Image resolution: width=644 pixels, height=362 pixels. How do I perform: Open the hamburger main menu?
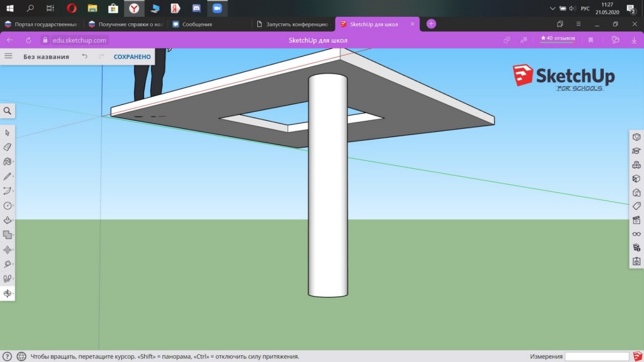point(8,56)
